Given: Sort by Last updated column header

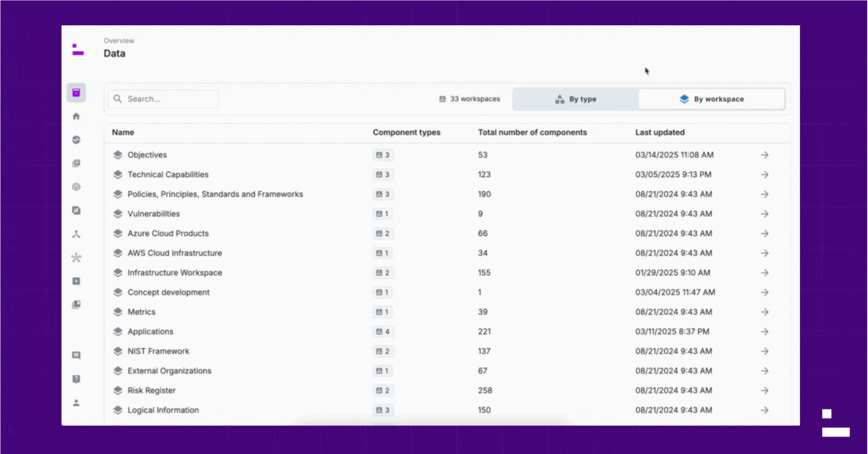Looking at the screenshot, I should point(660,132).
